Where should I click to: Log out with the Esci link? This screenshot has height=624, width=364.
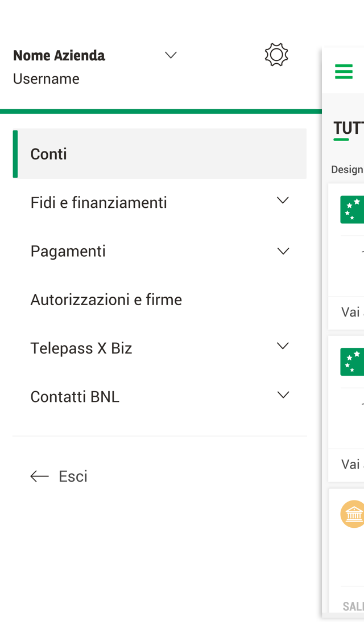click(73, 477)
